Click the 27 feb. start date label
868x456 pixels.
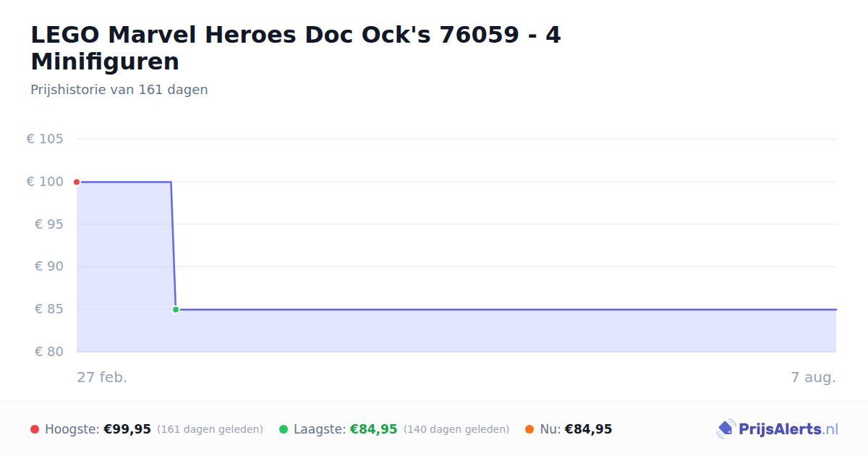click(x=102, y=377)
